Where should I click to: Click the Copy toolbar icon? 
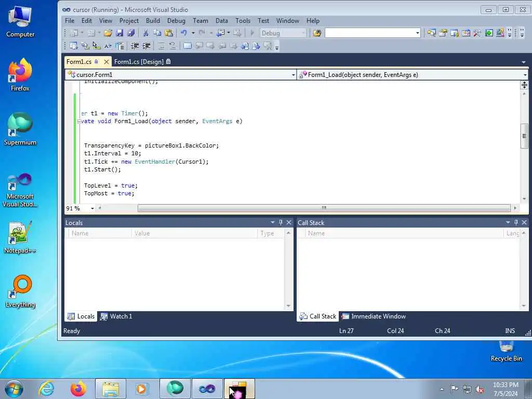tap(157, 33)
